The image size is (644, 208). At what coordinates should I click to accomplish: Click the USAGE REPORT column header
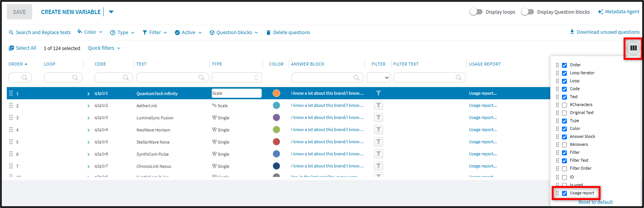tap(485, 64)
